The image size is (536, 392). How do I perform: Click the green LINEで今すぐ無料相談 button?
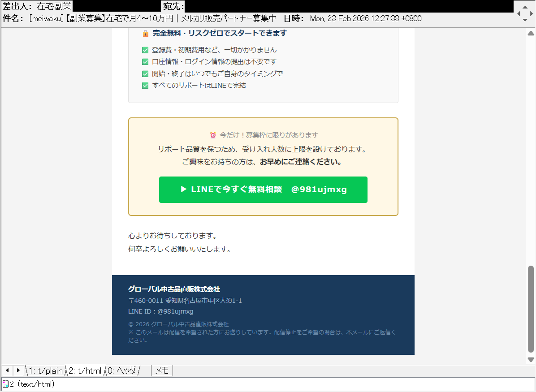[x=263, y=190]
